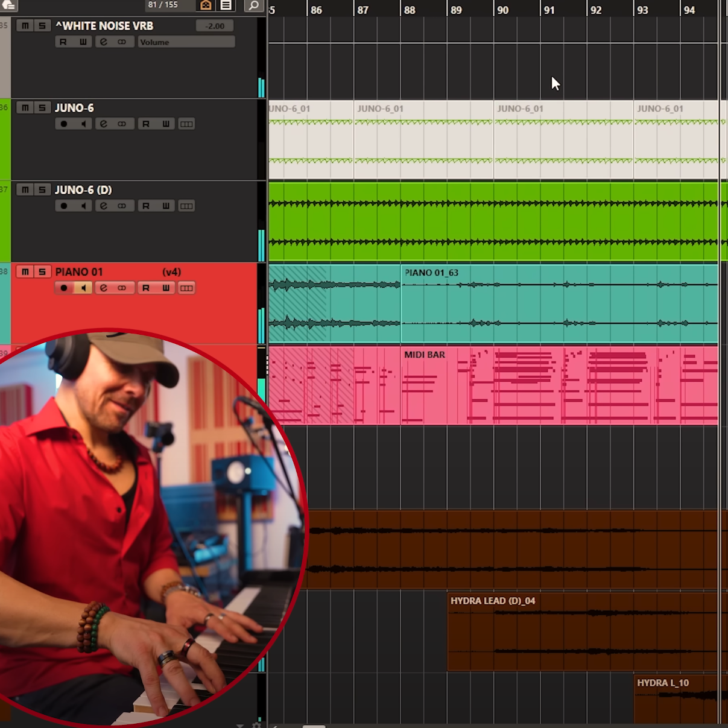Screen dimensions: 728x728
Task: Mute the ^WHITE NOISE VRB track
Action: tap(25, 26)
